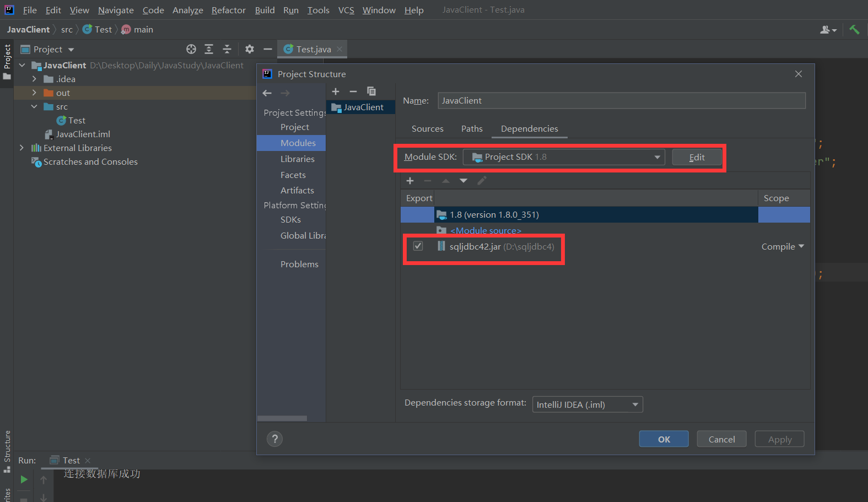This screenshot has height=502, width=868.
Task: Remove module with minus icon
Action: coord(353,91)
